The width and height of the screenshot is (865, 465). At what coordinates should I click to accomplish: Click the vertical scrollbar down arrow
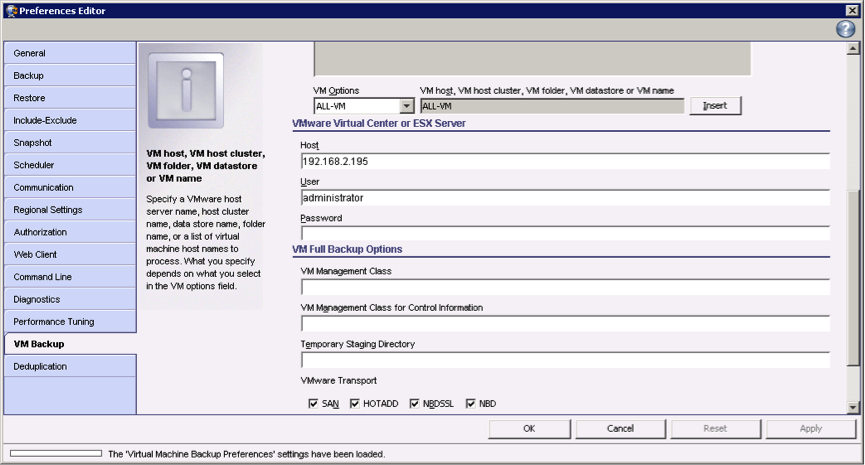(853, 408)
